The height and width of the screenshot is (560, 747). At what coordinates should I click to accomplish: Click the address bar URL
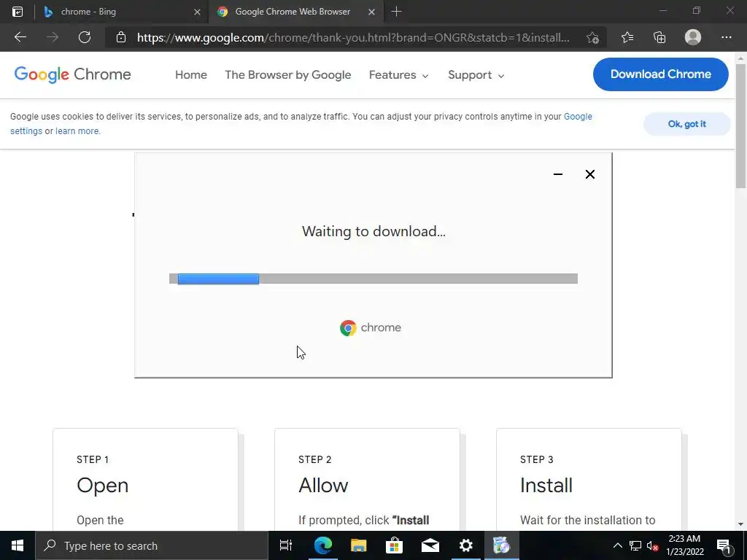point(353,38)
